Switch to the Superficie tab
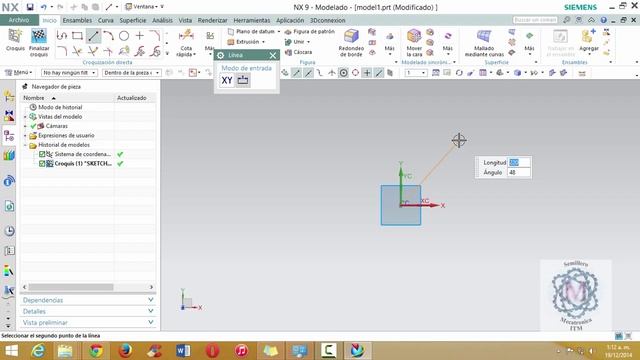 pos(133,20)
